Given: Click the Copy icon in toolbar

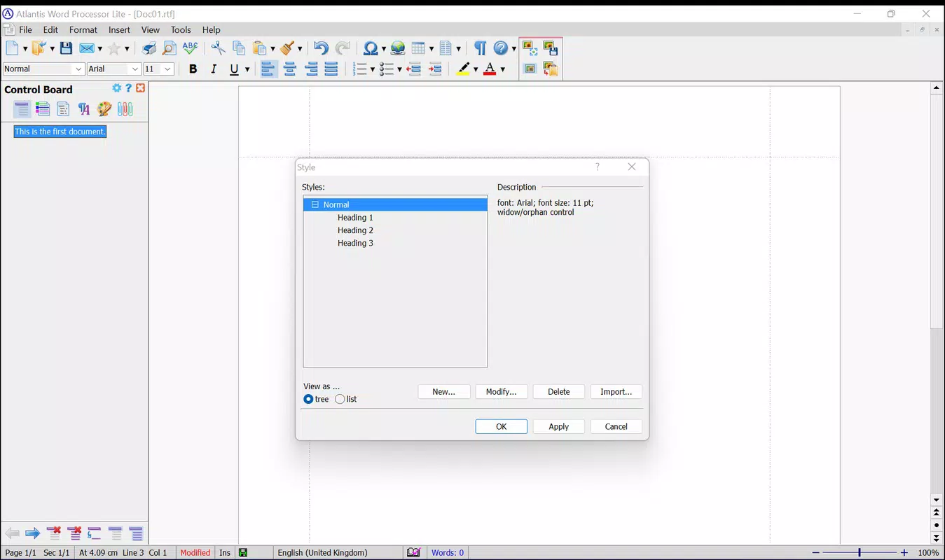Looking at the screenshot, I should 239,48.
